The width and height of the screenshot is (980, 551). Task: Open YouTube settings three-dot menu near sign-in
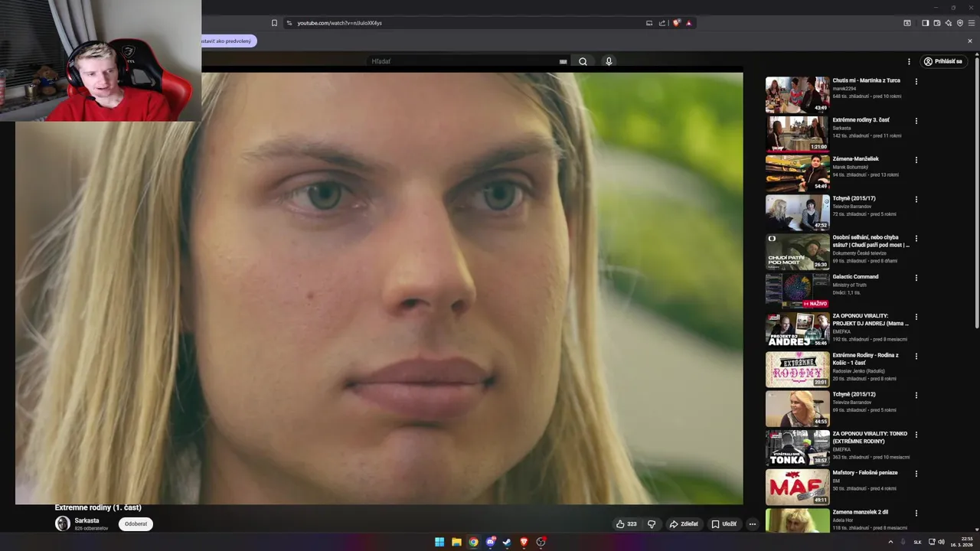click(x=910, y=61)
